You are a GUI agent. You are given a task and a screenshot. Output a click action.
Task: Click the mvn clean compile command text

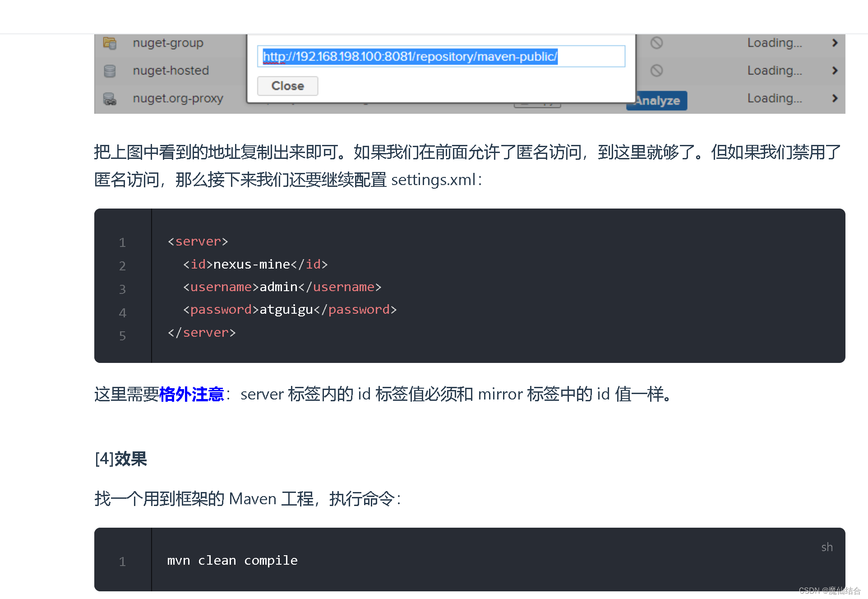232,561
